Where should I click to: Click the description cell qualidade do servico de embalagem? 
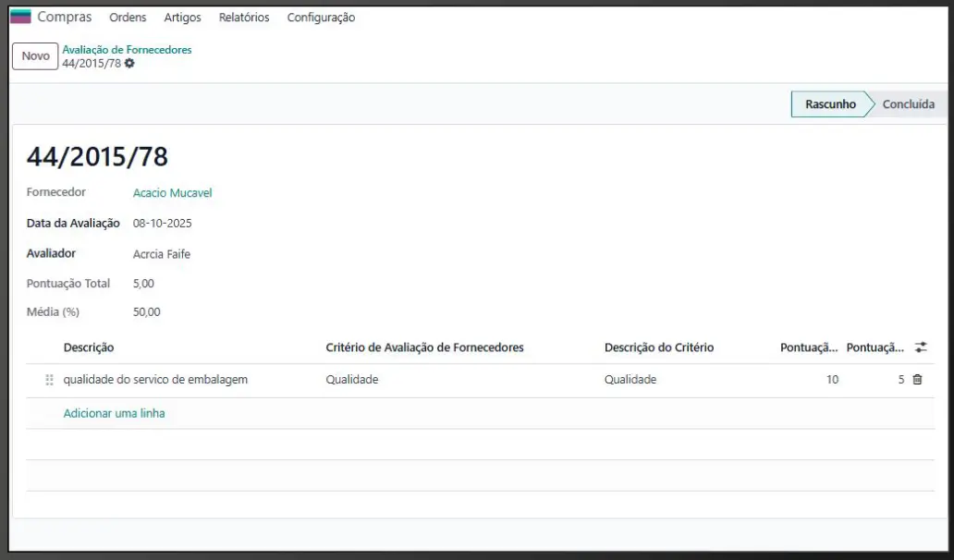pos(155,380)
